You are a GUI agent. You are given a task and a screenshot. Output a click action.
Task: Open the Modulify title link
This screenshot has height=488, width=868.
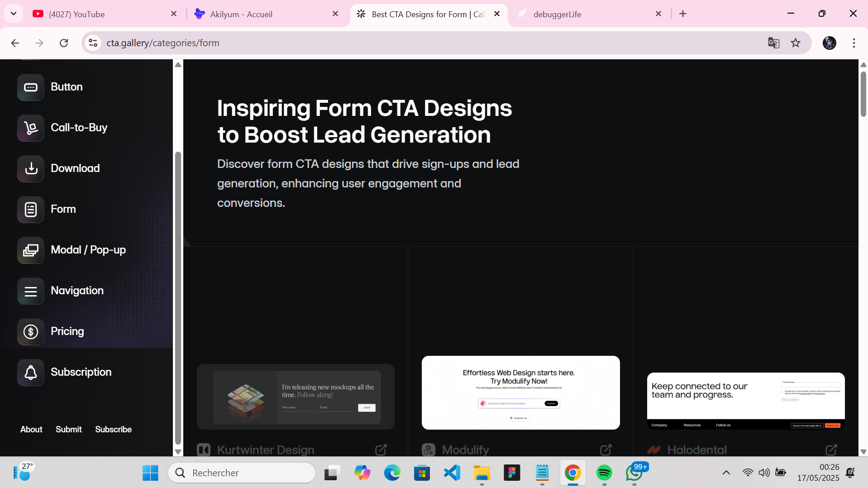coord(466,450)
